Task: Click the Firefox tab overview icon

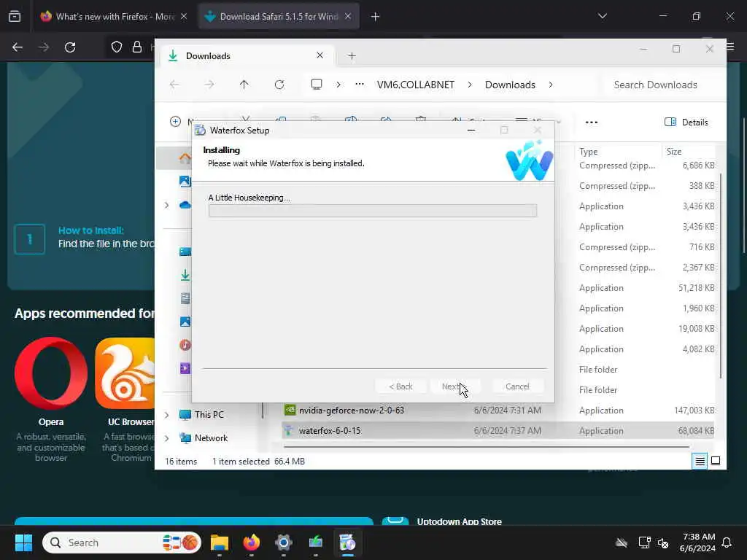Action: point(15,16)
